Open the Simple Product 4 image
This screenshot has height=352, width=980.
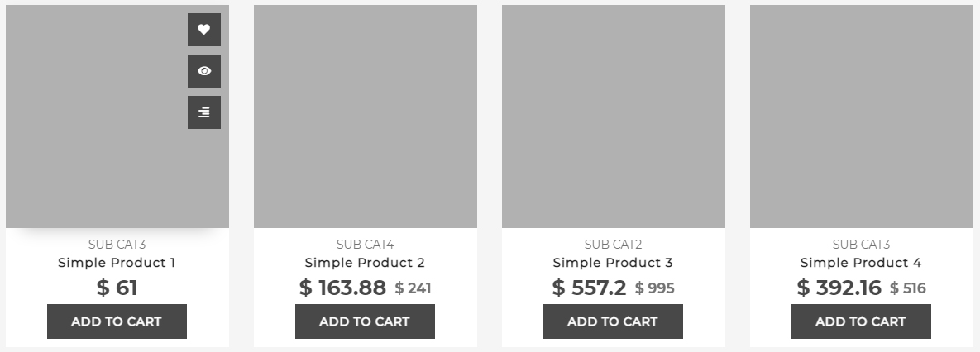coord(862,117)
